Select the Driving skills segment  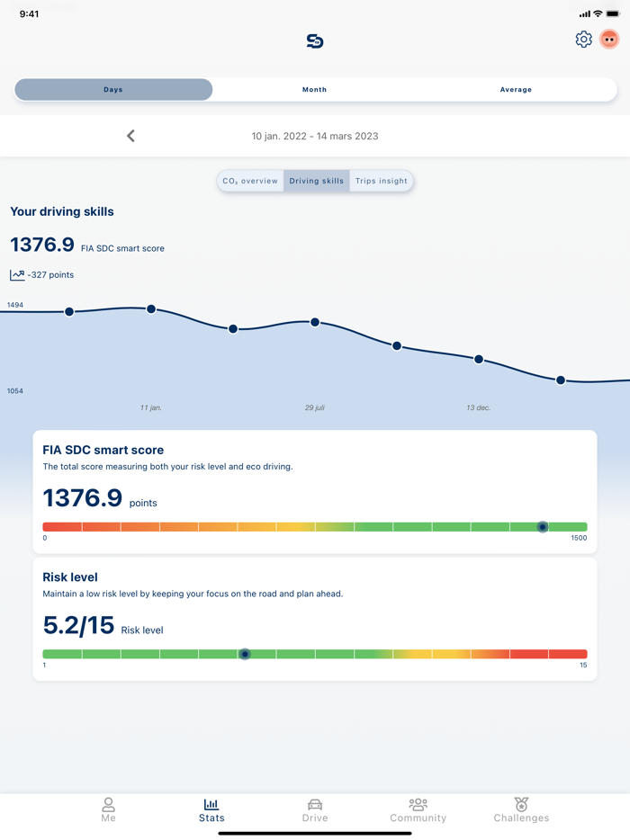point(316,181)
